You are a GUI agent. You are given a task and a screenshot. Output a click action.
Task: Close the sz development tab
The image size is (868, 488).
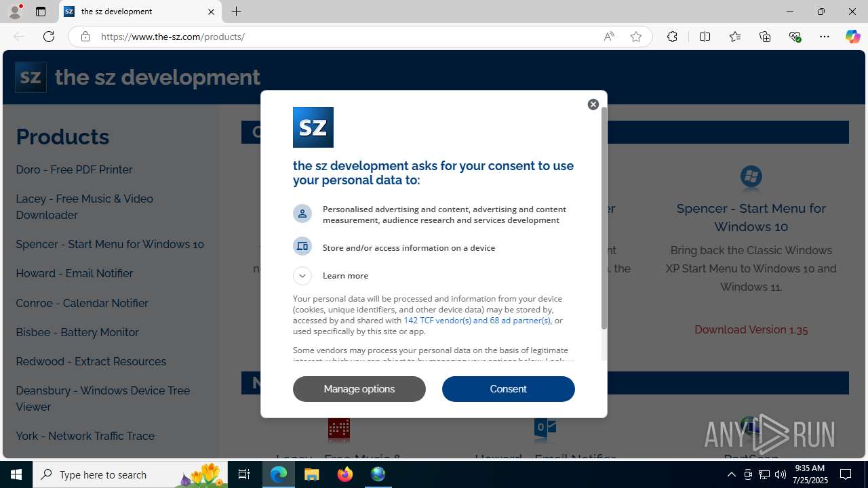[x=211, y=12]
